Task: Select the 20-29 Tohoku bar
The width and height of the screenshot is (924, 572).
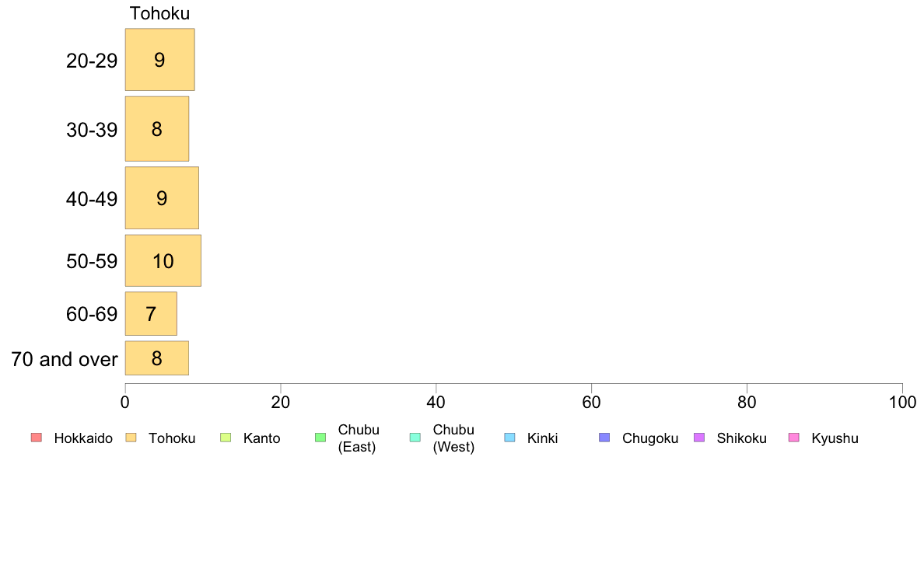Action: (159, 60)
